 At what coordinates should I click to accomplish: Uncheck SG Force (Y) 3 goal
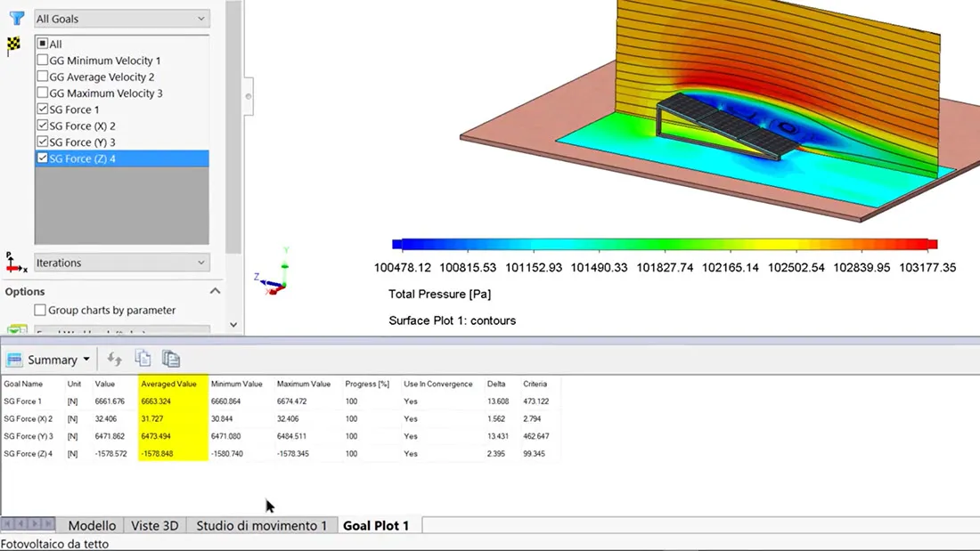[x=43, y=142]
